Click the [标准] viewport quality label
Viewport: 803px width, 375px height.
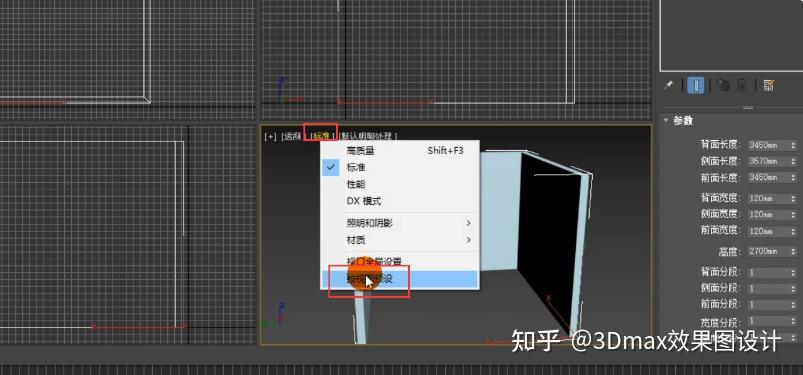pyautogui.click(x=323, y=136)
